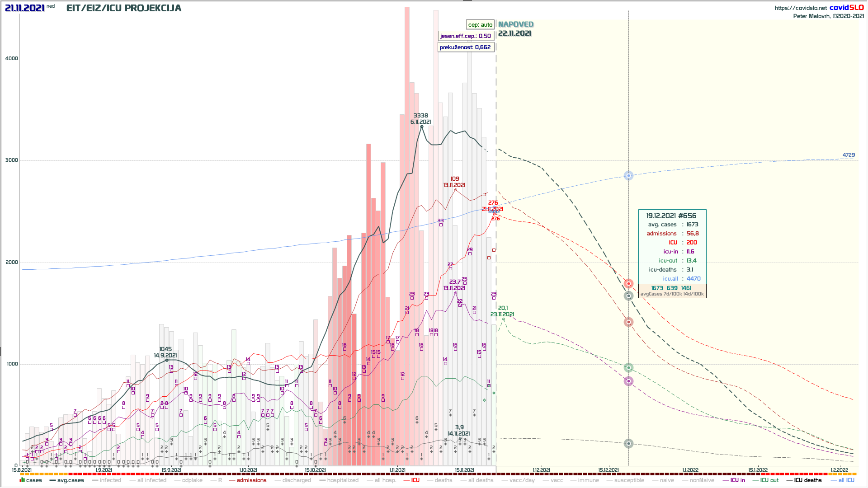
Task: Click purple ICU in circle marker
Action: (x=628, y=381)
